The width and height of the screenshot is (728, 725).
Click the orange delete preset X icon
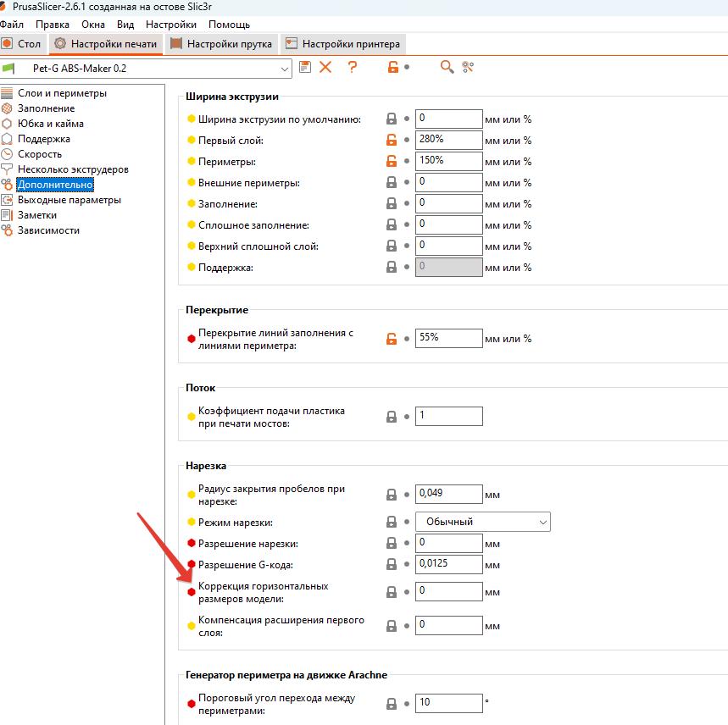point(325,67)
